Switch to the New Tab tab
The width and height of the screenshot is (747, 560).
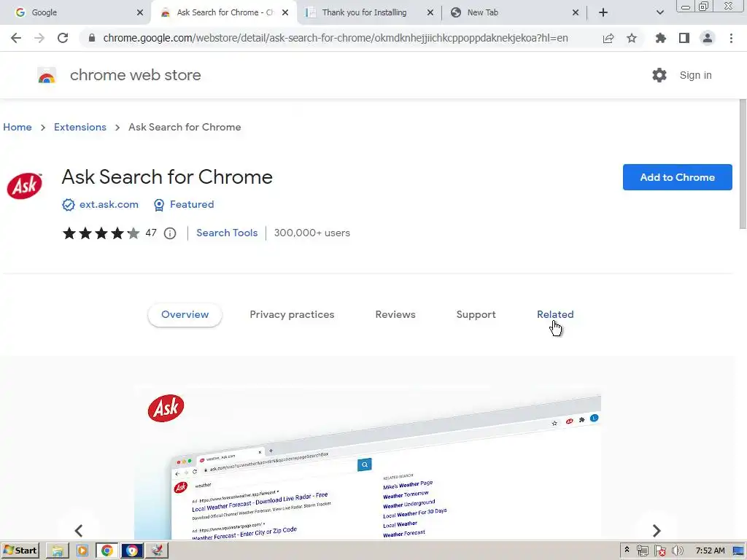pos(514,12)
